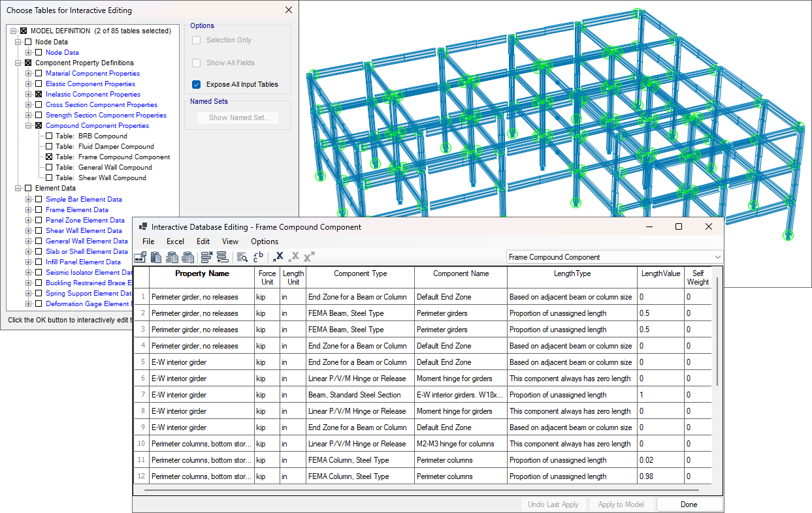Viewport: 812px width, 513px height.
Task: Toggle the MODEL DEFINITION root checkbox
Action: tap(24, 31)
